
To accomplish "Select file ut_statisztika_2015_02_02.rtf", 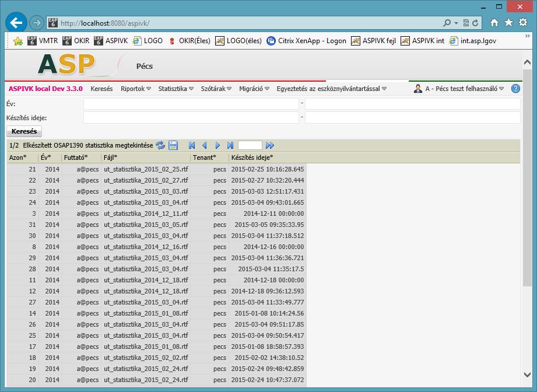I will pos(146,358).
